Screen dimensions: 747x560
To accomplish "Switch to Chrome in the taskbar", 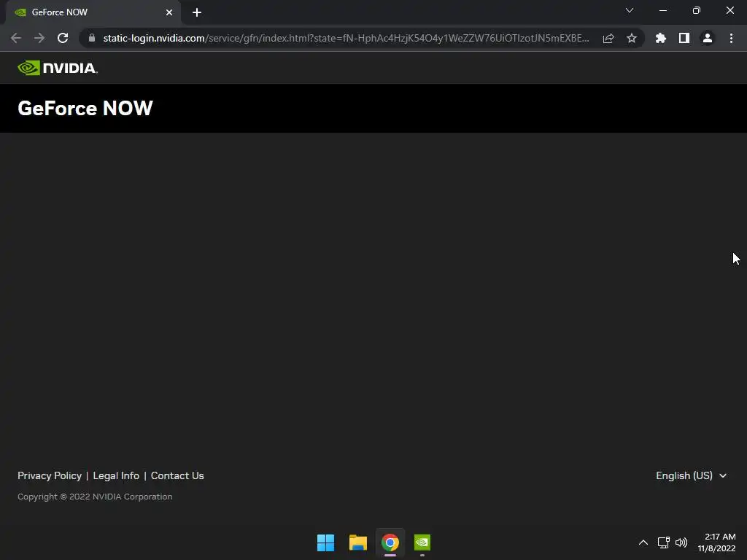I will (390, 542).
